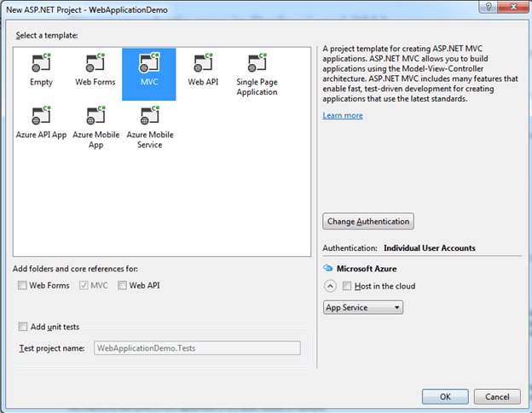This screenshot has width=532, height=413.
Task: Tick the Host in the cloud checkbox
Action: pyautogui.click(x=347, y=286)
